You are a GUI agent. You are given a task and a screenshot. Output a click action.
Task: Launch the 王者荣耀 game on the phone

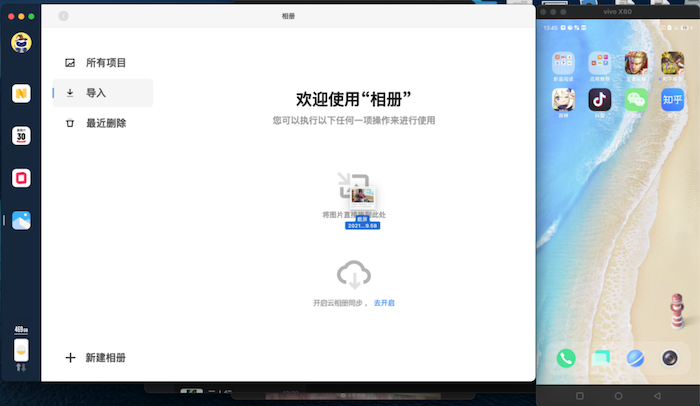(636, 63)
